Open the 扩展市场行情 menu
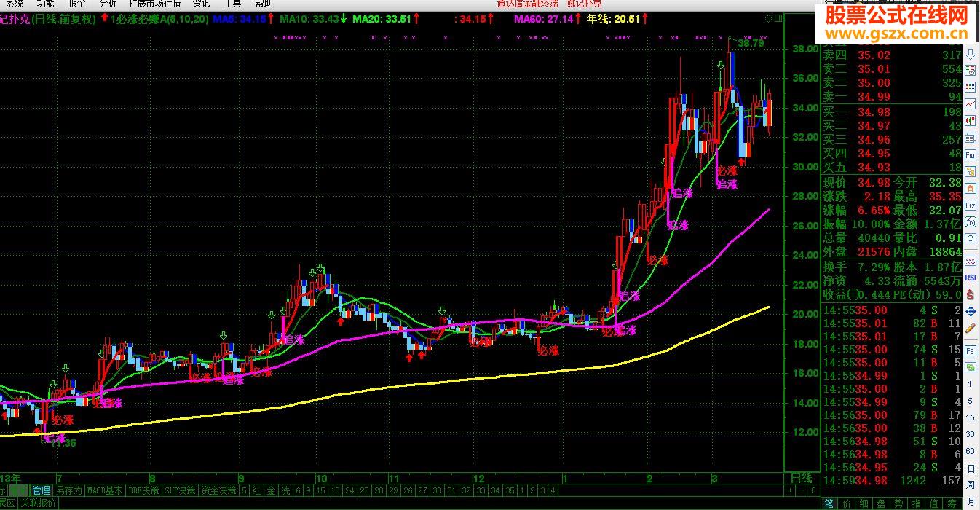This screenshot has width=980, height=510. click(x=155, y=4)
